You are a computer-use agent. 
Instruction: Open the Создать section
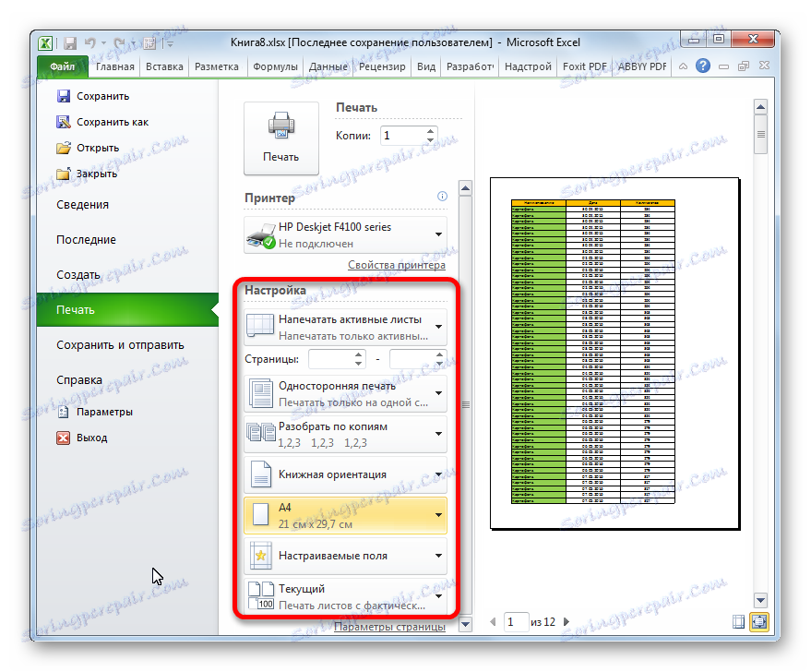[78, 275]
